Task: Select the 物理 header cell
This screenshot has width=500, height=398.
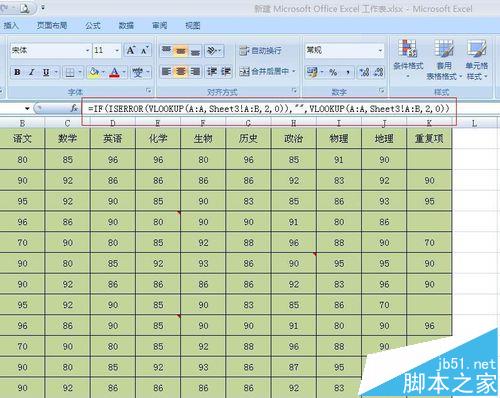Action: click(x=339, y=139)
